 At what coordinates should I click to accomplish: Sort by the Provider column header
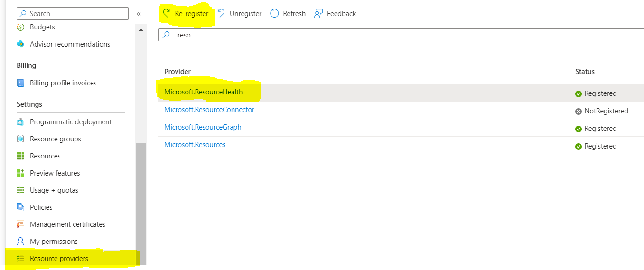coord(177,72)
